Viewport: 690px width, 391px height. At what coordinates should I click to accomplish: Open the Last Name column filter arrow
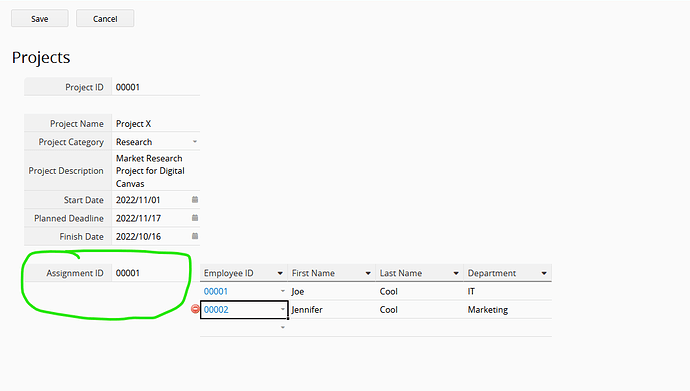click(x=456, y=273)
